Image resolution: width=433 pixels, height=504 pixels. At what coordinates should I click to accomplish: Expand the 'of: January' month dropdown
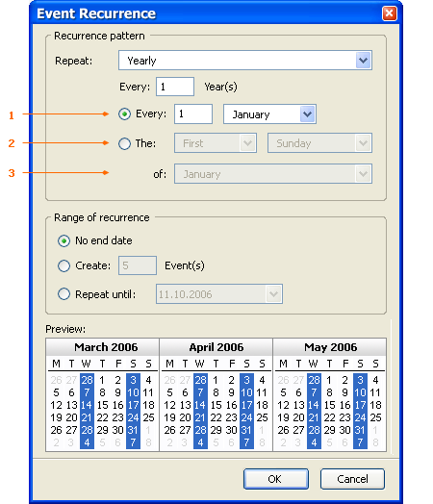pyautogui.click(x=364, y=174)
